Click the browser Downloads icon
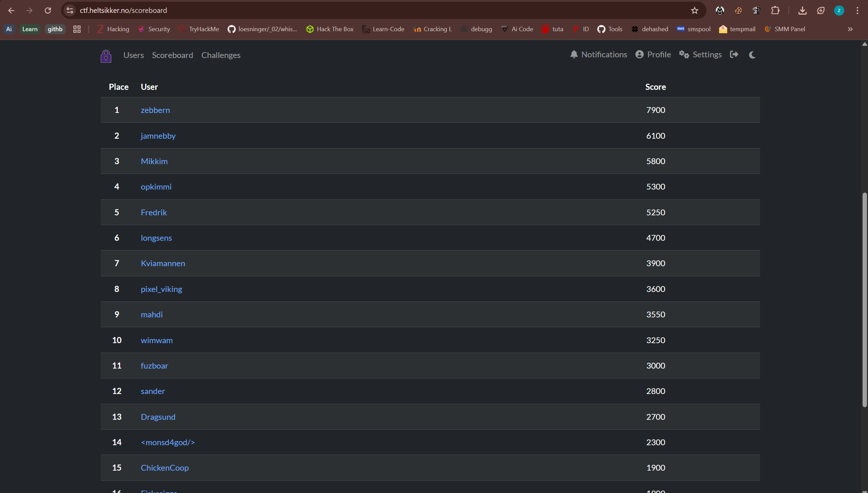 tap(802, 10)
